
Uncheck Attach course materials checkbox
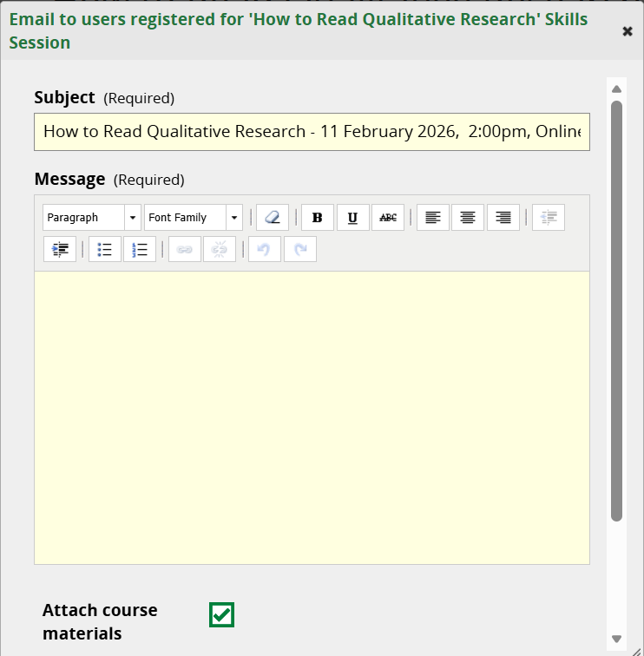(x=222, y=614)
